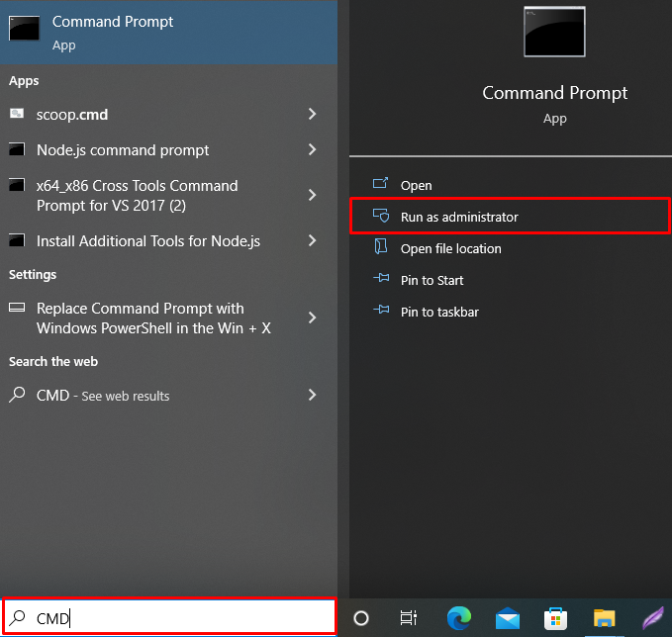
Task: Click the Command Prompt title in preview pane
Action: point(554,93)
